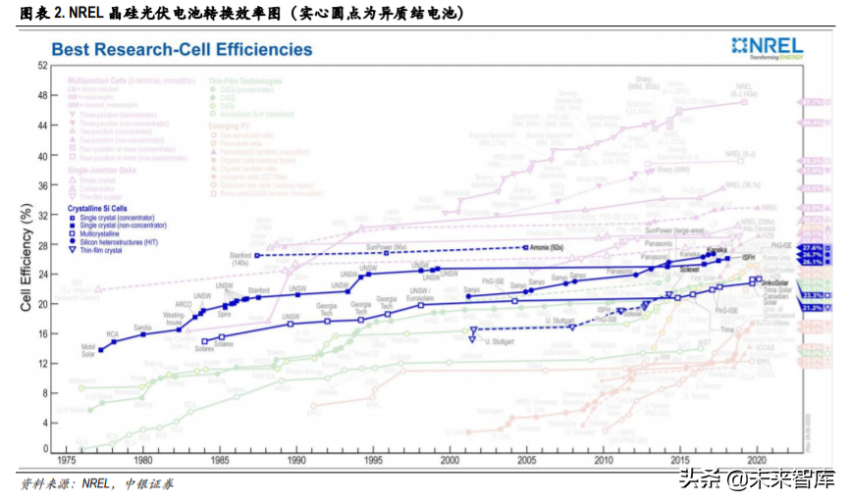Click the Single crystal (non-concentrator) legend marker
The width and height of the screenshot is (849, 504).
[72, 226]
